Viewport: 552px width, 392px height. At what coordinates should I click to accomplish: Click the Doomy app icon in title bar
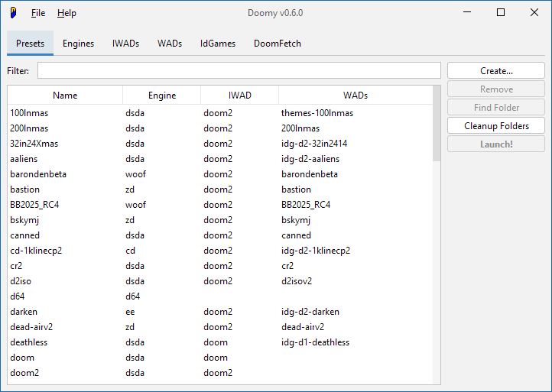coord(13,13)
